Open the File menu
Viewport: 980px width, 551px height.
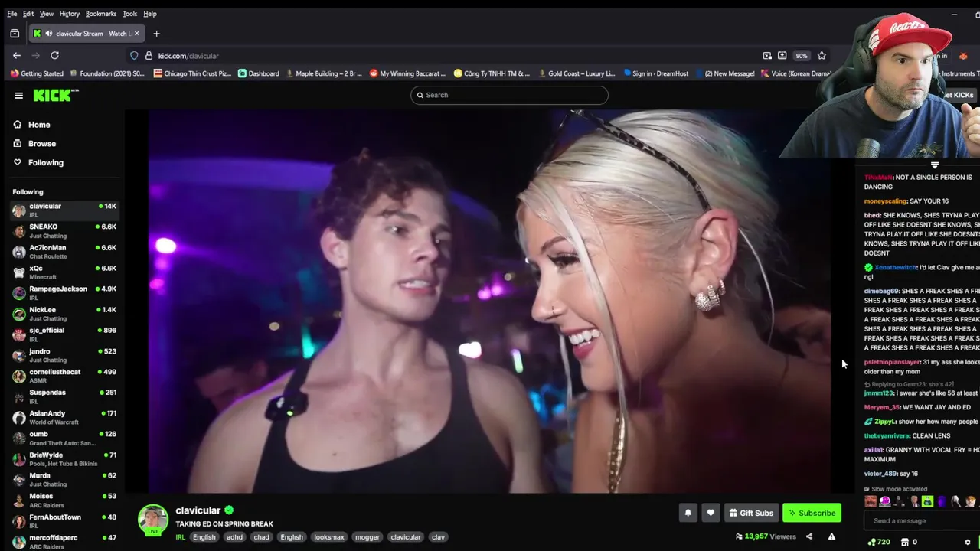coord(11,14)
